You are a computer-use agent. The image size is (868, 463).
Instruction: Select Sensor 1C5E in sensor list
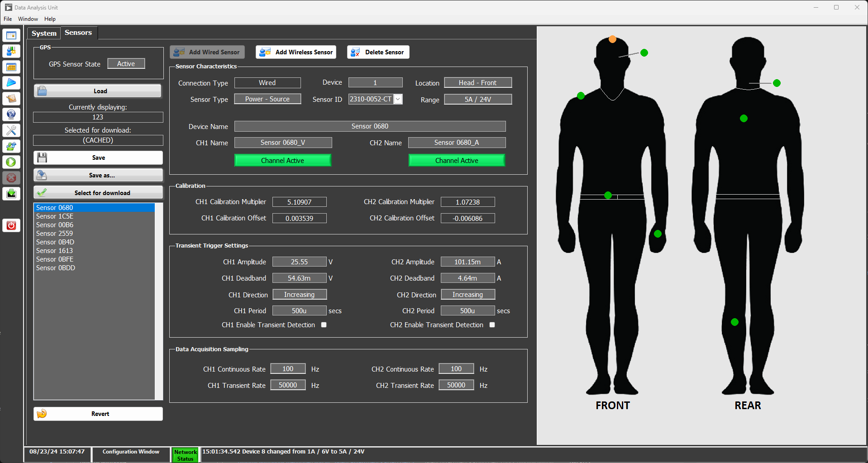(94, 216)
